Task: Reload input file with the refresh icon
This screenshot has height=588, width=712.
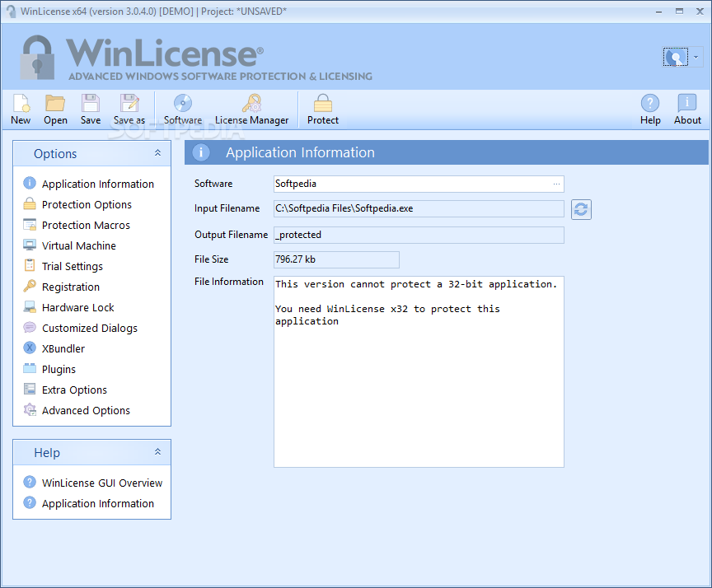Action: 581,210
